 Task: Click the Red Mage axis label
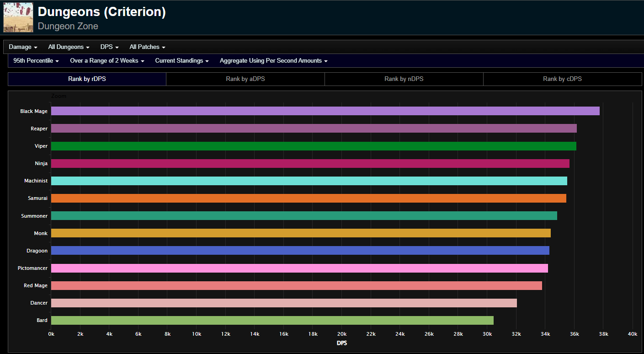pyautogui.click(x=36, y=285)
